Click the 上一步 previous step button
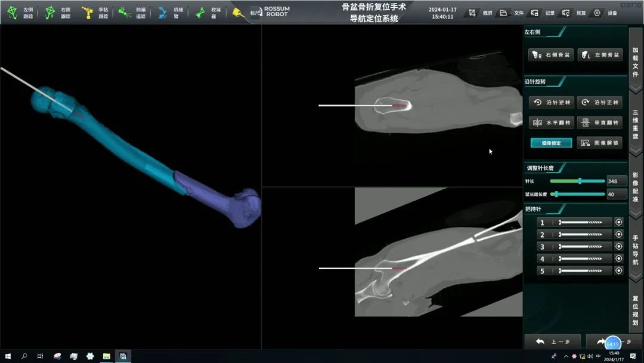The image size is (644, 363). tap(552, 342)
